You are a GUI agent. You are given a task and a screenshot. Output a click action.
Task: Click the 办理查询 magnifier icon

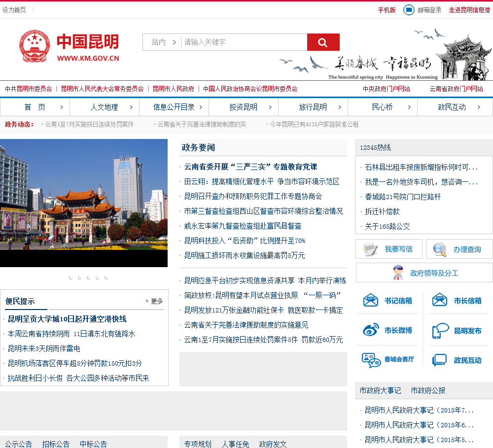tap(439, 249)
